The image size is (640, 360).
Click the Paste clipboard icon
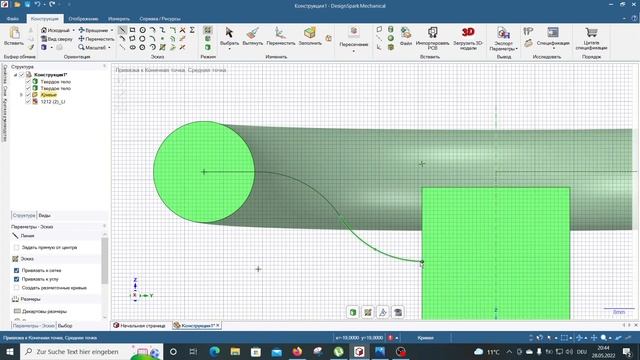14,33
